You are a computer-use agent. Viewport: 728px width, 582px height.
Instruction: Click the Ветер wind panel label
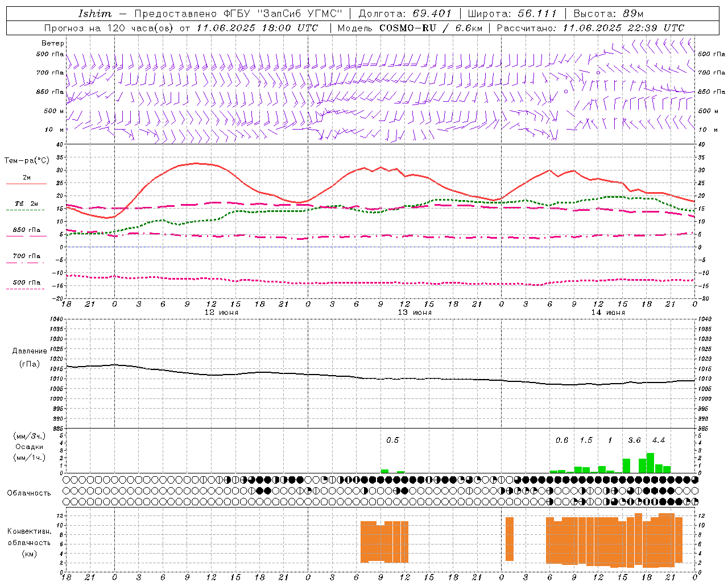(53, 43)
